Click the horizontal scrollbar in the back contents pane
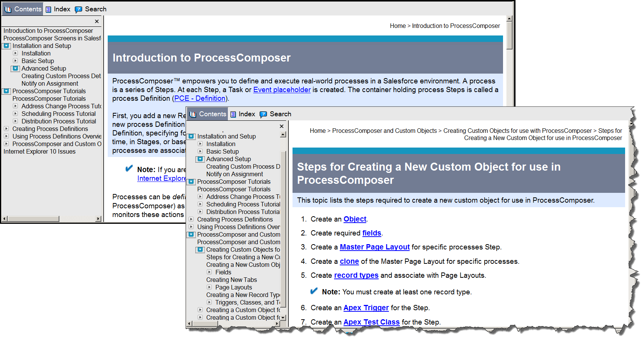 point(34,219)
